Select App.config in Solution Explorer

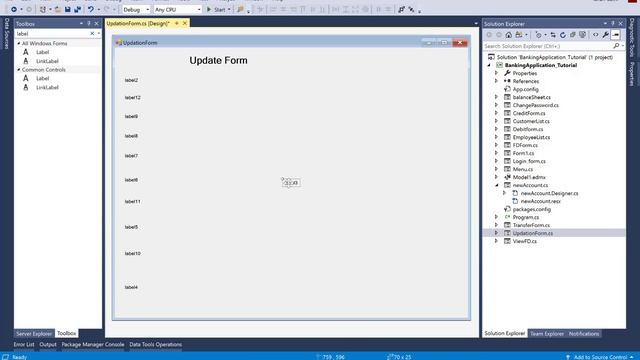tap(525, 89)
